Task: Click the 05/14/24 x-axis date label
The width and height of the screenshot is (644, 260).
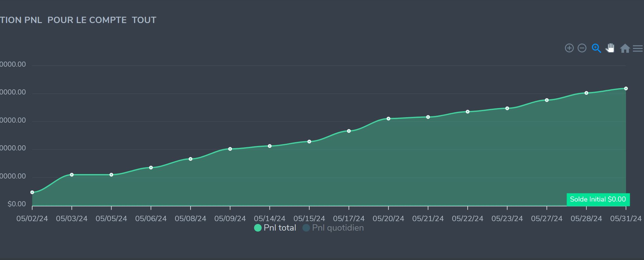Action: 270,219
